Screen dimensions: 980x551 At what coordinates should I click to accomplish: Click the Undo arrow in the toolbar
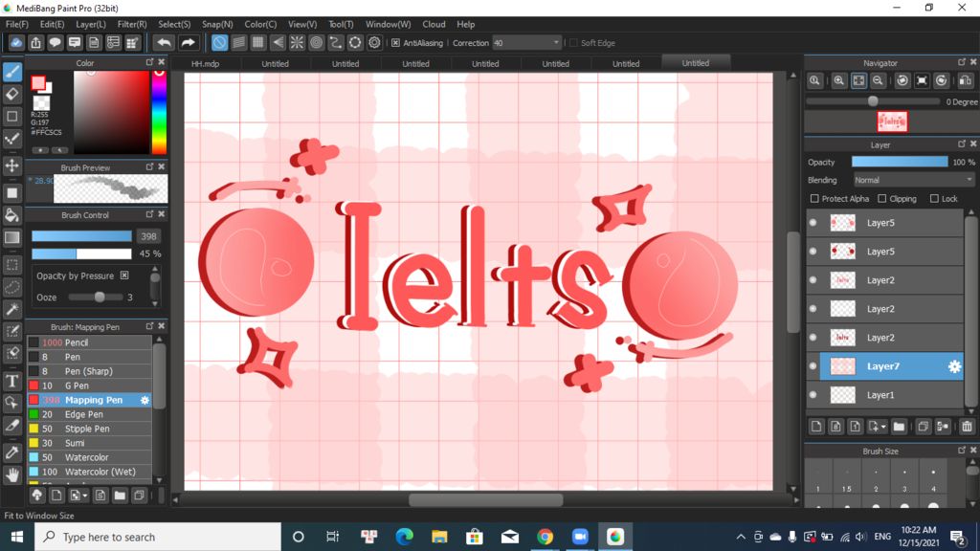(164, 42)
